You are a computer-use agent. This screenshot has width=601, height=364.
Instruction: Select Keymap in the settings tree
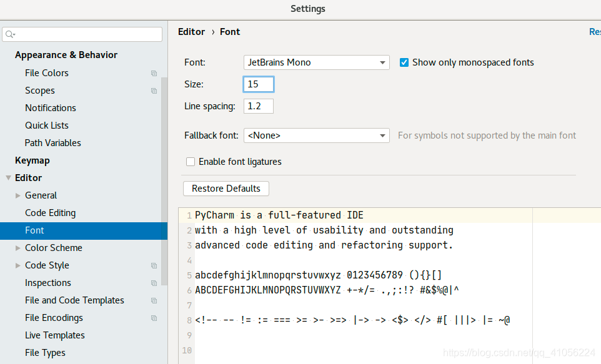[32, 160]
